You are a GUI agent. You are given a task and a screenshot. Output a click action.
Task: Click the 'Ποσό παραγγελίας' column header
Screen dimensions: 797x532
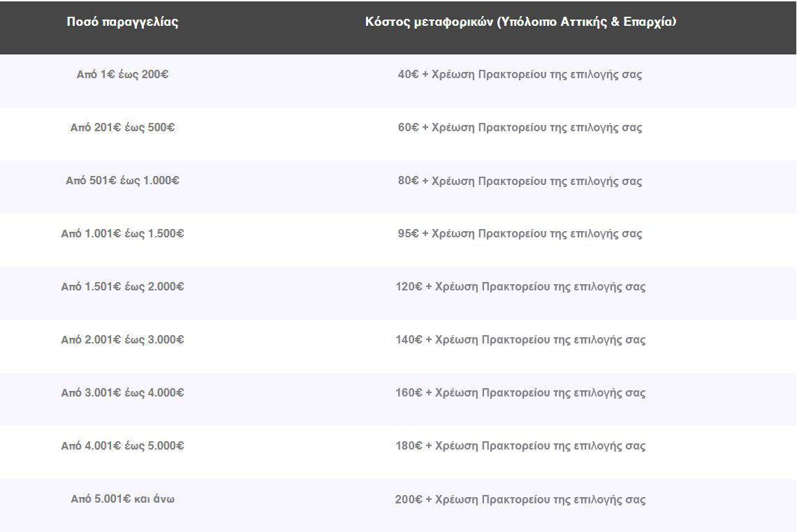(122, 22)
